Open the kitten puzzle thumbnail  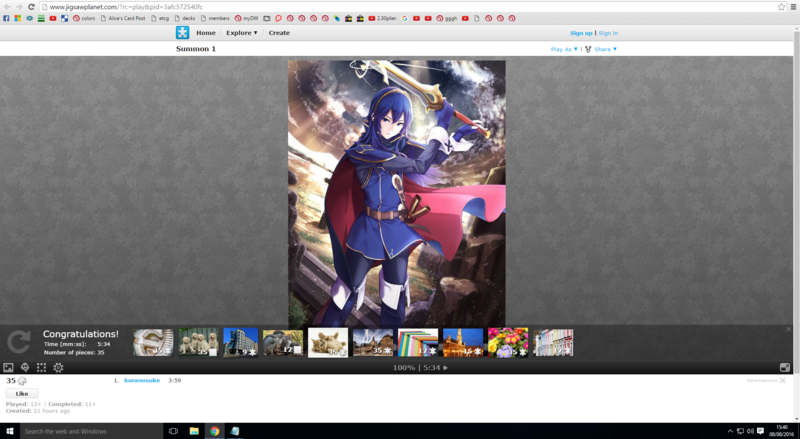click(328, 343)
